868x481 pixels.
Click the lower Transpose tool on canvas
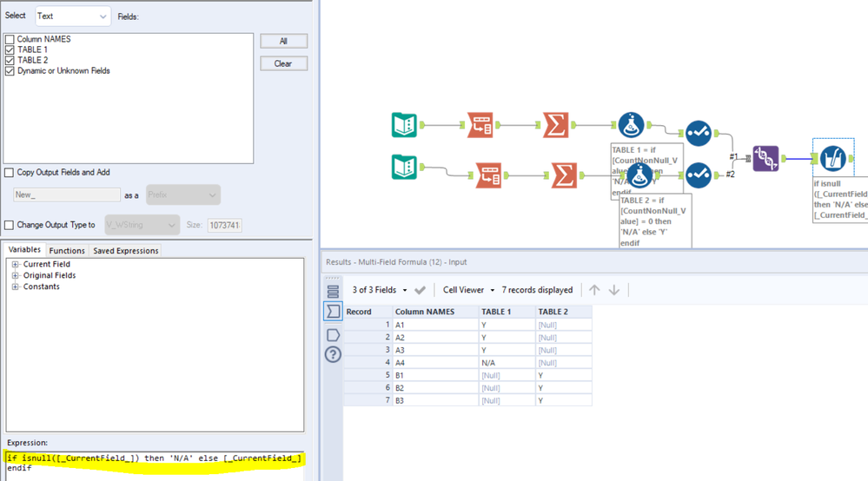click(488, 175)
